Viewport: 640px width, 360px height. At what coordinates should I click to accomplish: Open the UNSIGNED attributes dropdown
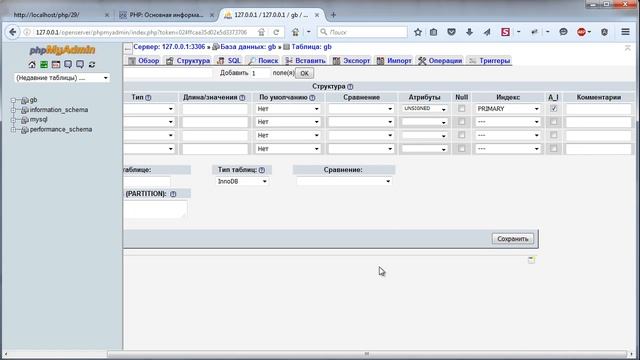click(424, 109)
